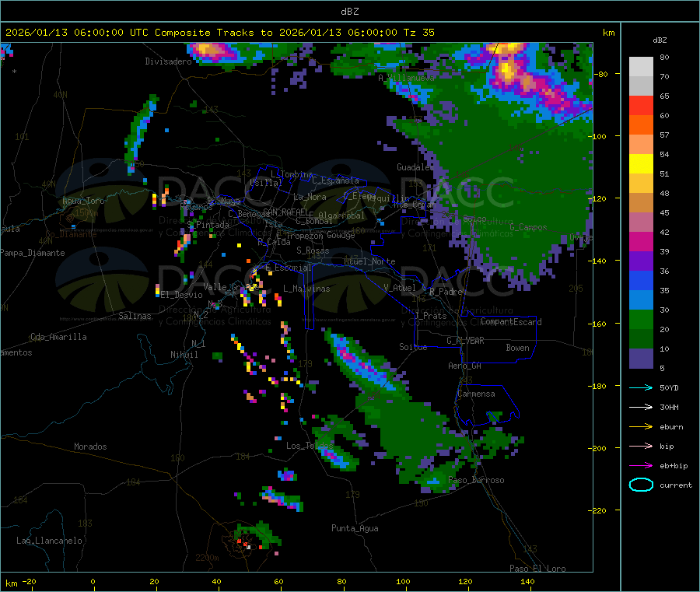The height and width of the screenshot is (592, 700).
Task: Click the cyan 50YD arrow in legend
Action: [x=641, y=387]
